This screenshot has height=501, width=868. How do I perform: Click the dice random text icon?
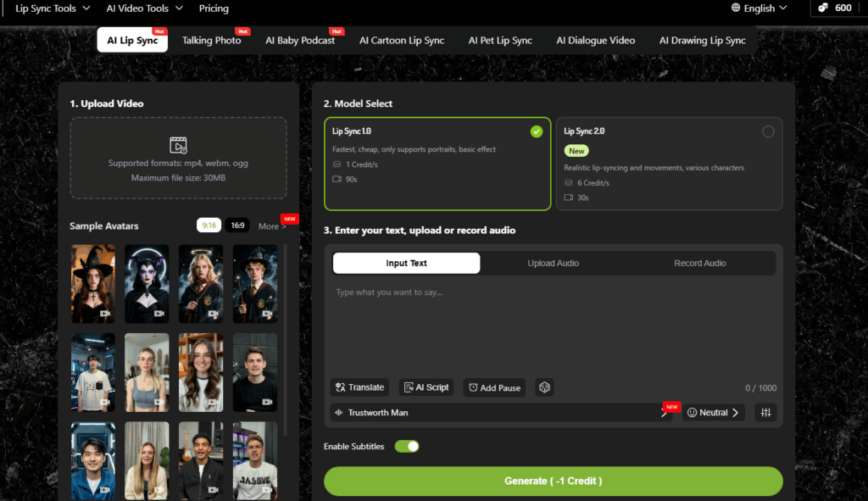pos(544,387)
